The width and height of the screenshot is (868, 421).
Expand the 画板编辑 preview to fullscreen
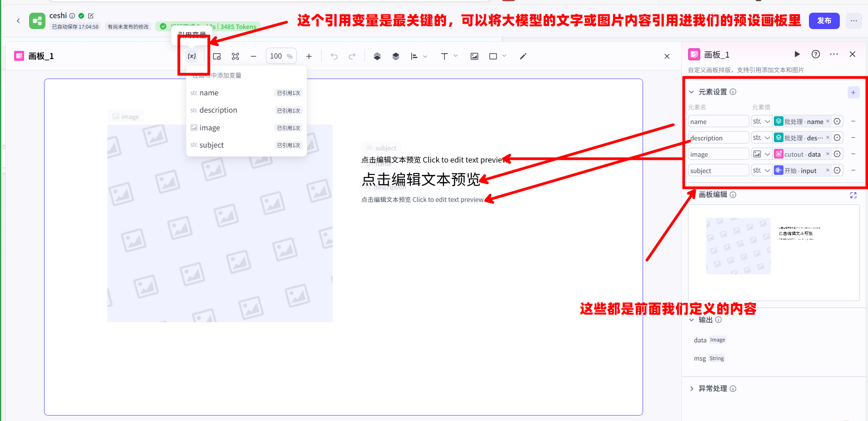pyautogui.click(x=853, y=195)
